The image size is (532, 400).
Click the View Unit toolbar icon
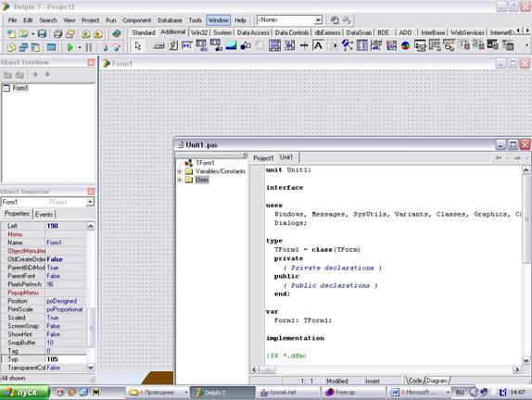coord(11,47)
